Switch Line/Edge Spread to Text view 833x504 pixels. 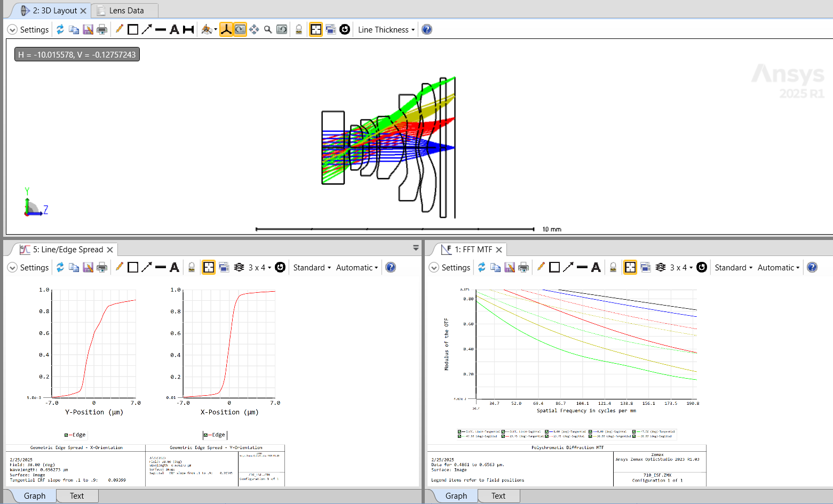coord(77,496)
